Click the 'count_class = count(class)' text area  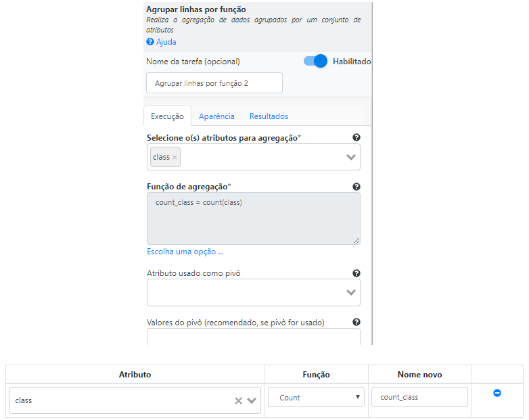click(254, 218)
